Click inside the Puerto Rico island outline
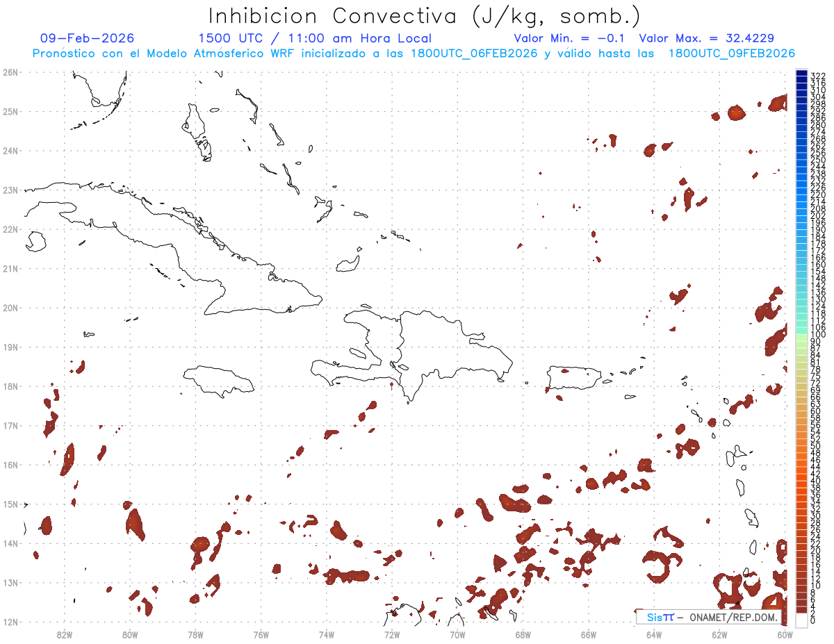This screenshot has width=834, height=644. [574, 379]
